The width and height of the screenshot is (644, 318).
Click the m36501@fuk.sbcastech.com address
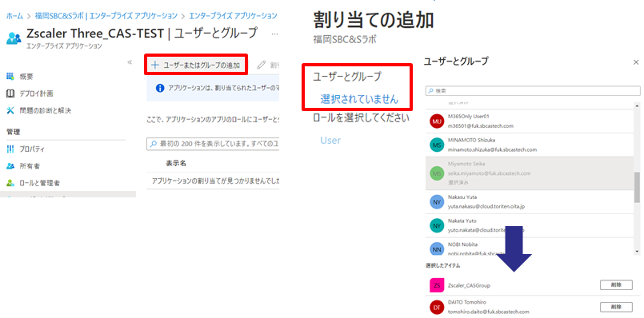(x=481, y=125)
